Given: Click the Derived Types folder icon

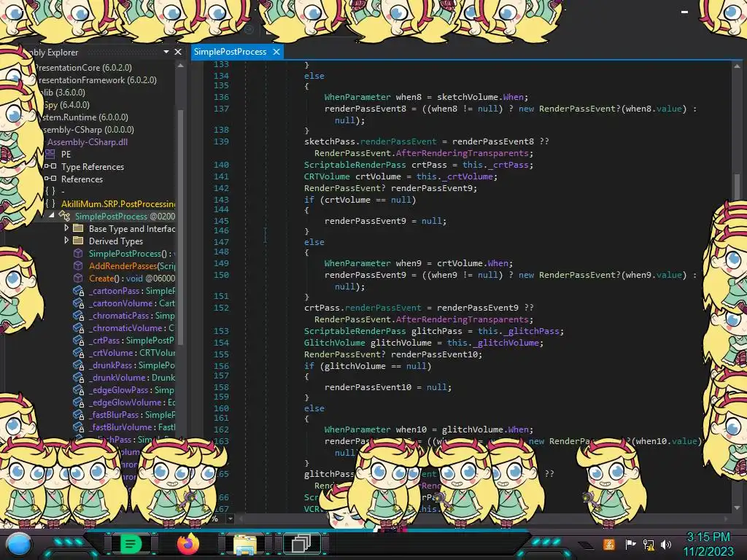Looking at the screenshot, I should pyautogui.click(x=78, y=241).
